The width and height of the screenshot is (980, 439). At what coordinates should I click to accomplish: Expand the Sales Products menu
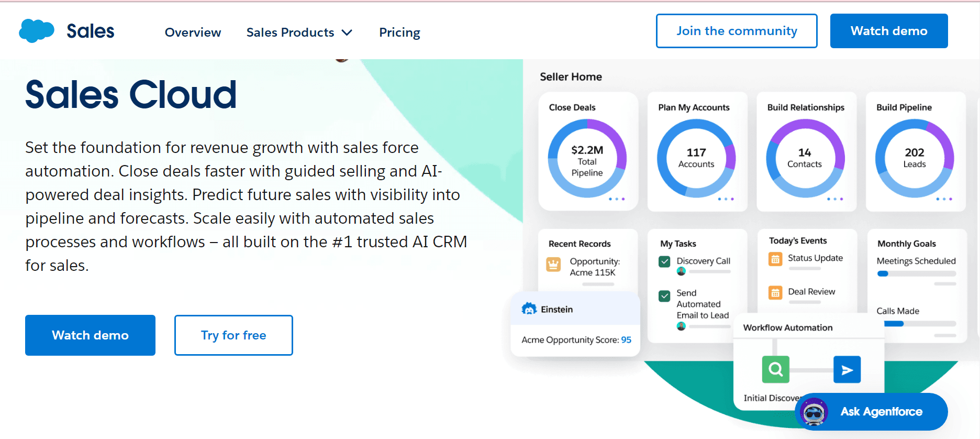pos(299,32)
